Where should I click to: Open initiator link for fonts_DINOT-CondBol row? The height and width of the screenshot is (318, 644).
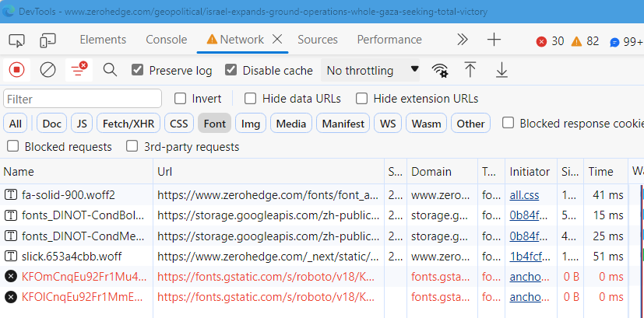530,215
